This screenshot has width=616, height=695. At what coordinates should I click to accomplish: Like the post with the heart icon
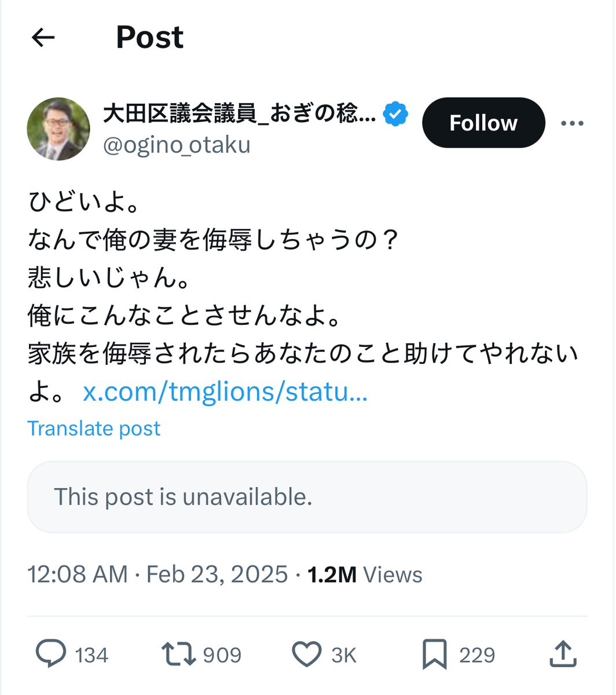[x=306, y=654]
